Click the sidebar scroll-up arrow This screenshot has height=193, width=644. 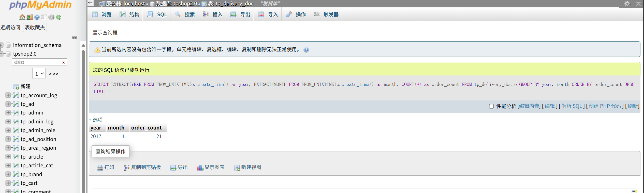tap(83, 45)
